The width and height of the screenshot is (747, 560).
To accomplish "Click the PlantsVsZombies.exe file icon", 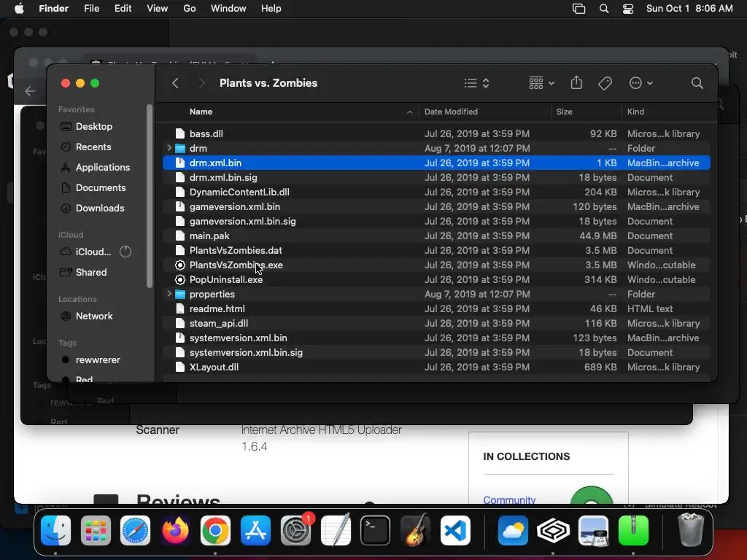I will 180,265.
